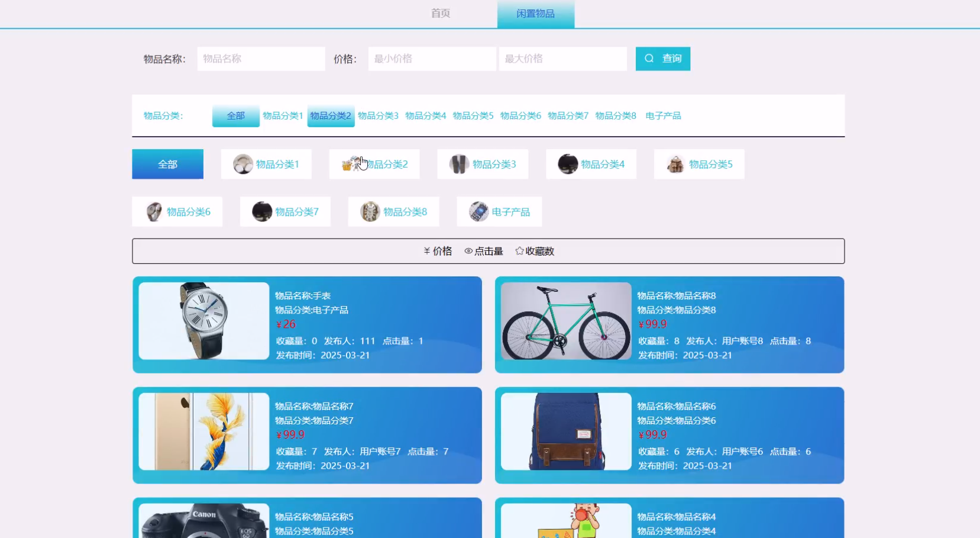The height and width of the screenshot is (538, 980).
Task: Click the 物品分类6 watch thumbnail icon
Action: [x=154, y=211]
